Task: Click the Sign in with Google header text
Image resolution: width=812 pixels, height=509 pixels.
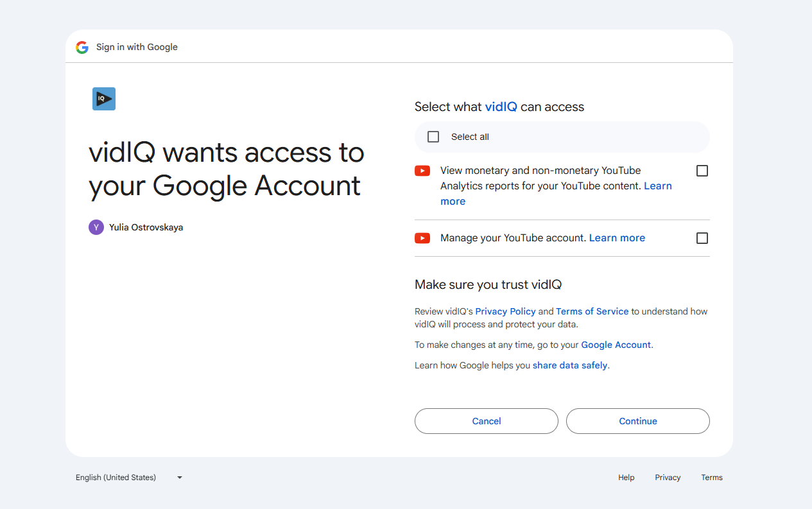Action: [137, 47]
